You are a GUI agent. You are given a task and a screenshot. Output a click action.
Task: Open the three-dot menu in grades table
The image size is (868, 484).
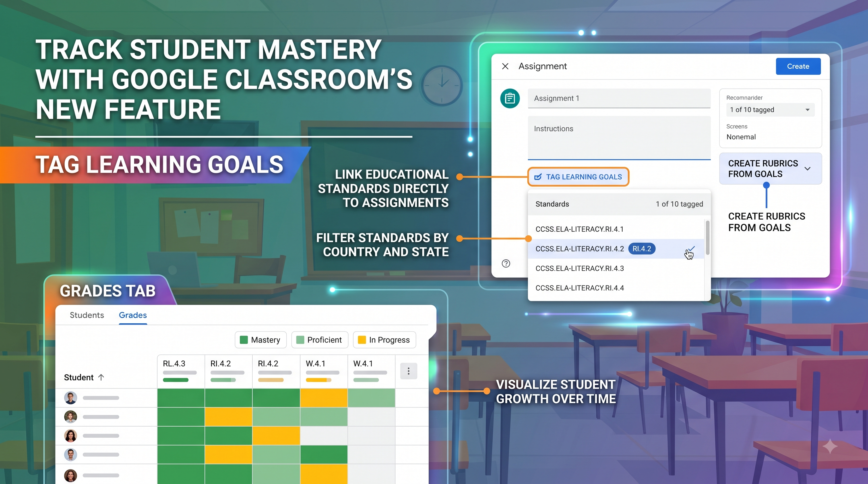408,371
